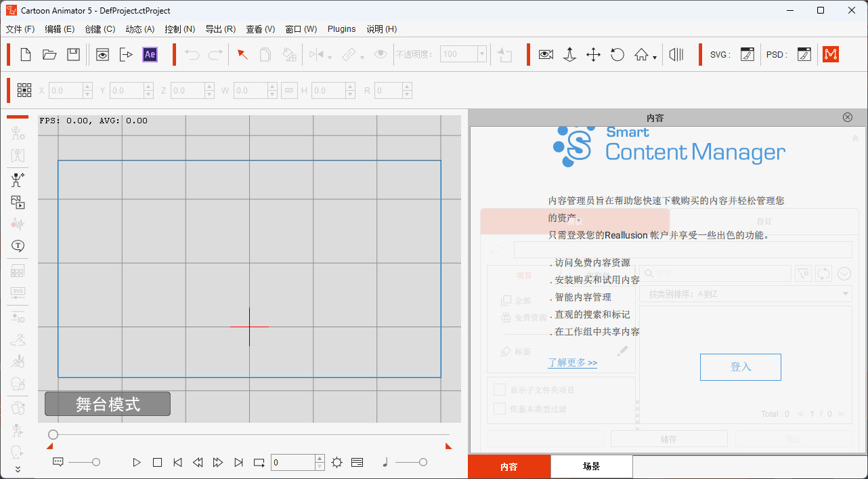868x479 pixels.
Task: Click the audio waveform sidebar icon
Action: pos(18,224)
